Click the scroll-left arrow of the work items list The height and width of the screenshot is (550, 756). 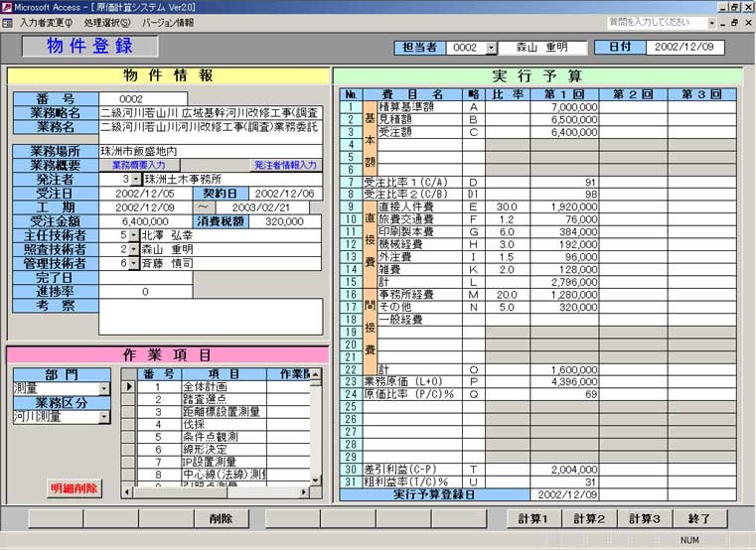coord(128,490)
